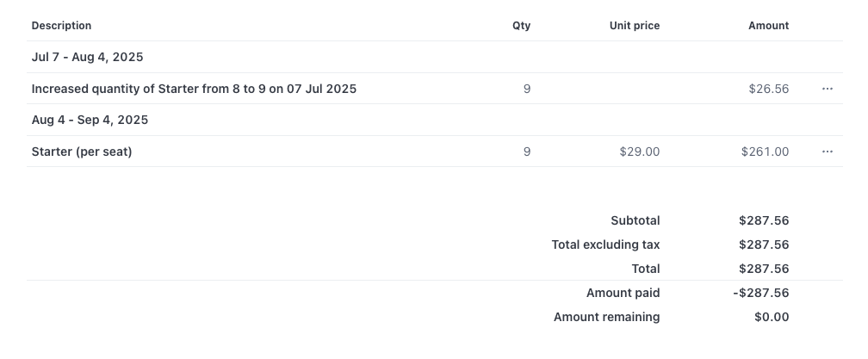Click the Amount column header
868x359 pixels.
768,26
